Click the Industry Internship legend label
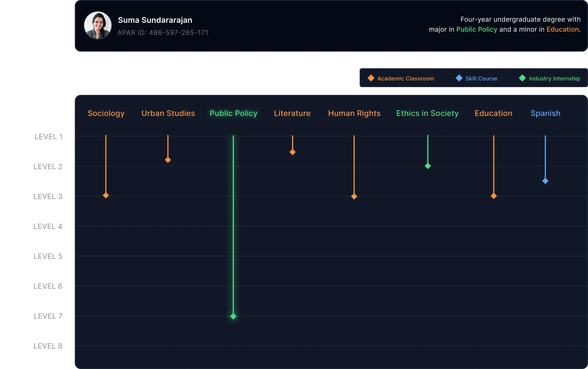Image resolution: width=588 pixels, height=369 pixels. [x=554, y=79]
